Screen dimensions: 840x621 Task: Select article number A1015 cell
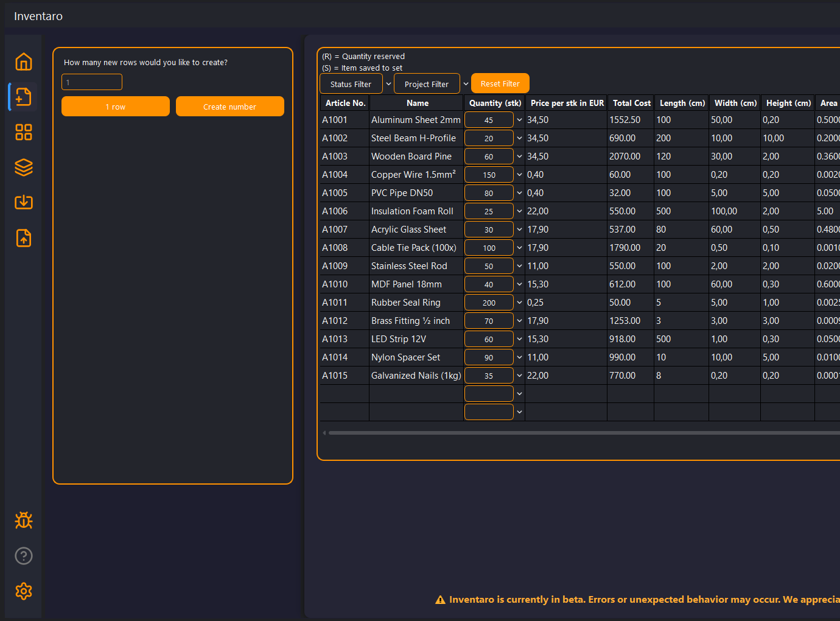(x=345, y=376)
